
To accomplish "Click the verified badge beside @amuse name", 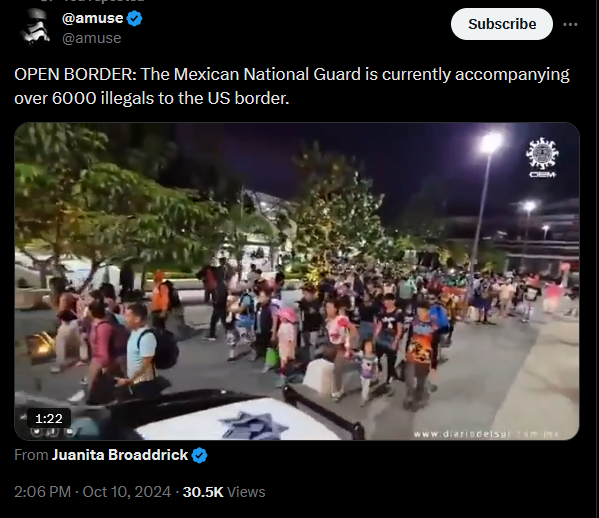I will click(x=134, y=18).
